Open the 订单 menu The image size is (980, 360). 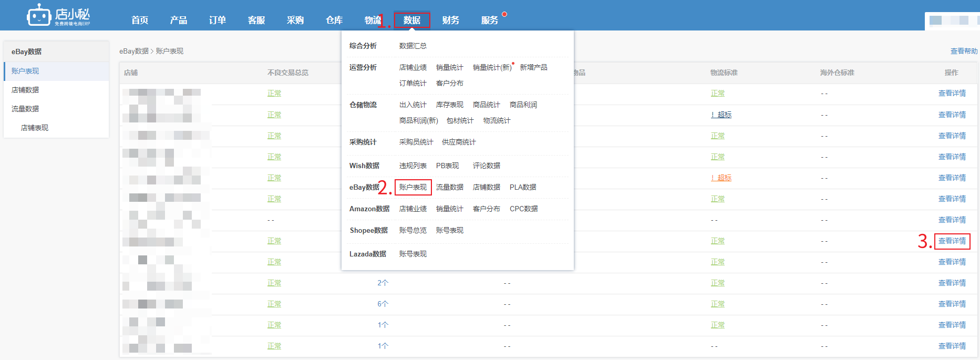[218, 20]
